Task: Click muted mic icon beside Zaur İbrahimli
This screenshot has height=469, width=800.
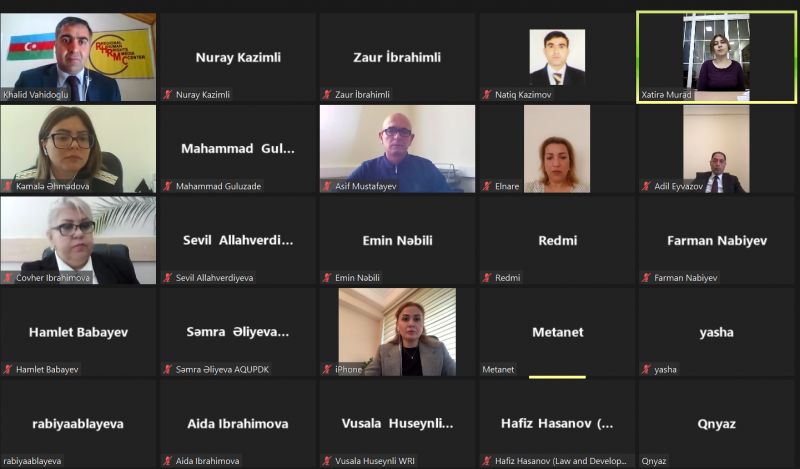Action: tap(327, 94)
